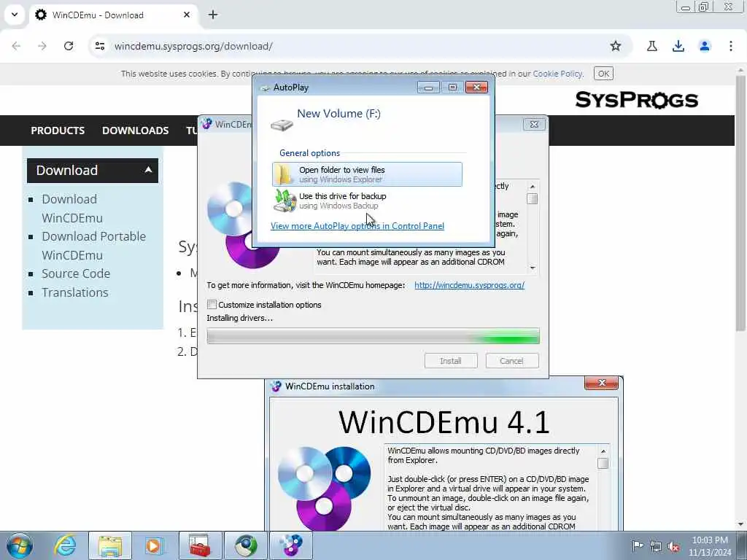Open the Cookie Policy link
This screenshot has height=560, width=747.
[557, 74]
